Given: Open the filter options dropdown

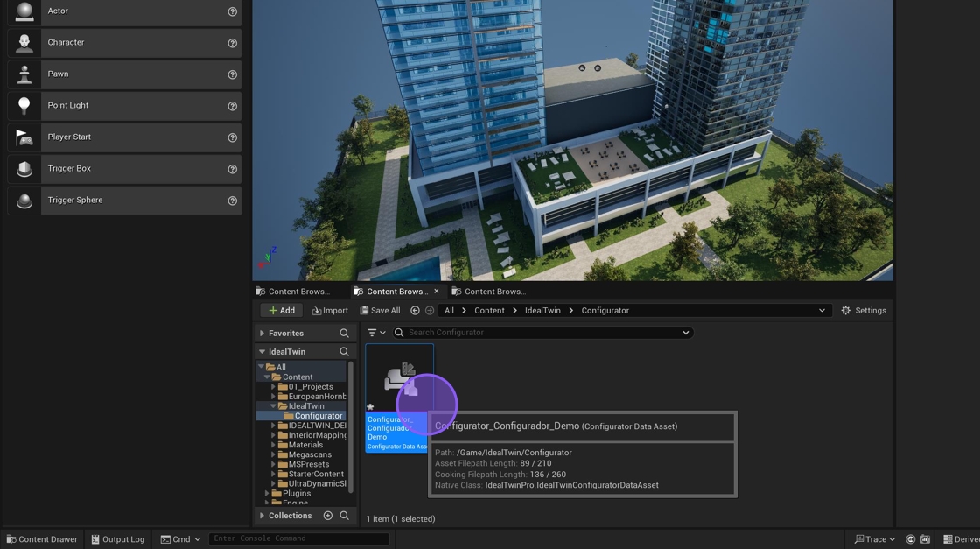Looking at the screenshot, I should (x=376, y=333).
